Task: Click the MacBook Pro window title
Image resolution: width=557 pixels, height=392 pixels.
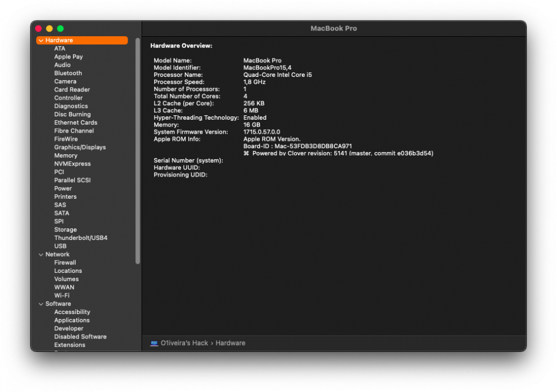Action: pos(334,28)
